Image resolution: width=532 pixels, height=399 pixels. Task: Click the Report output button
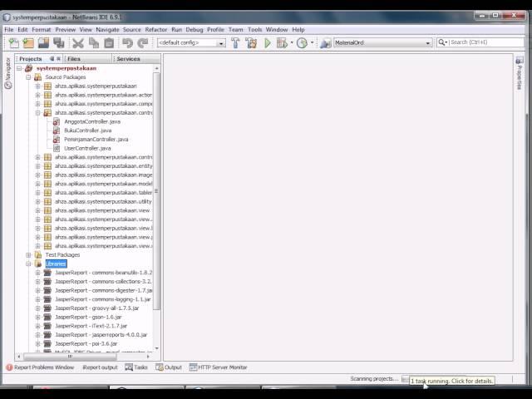(100, 367)
